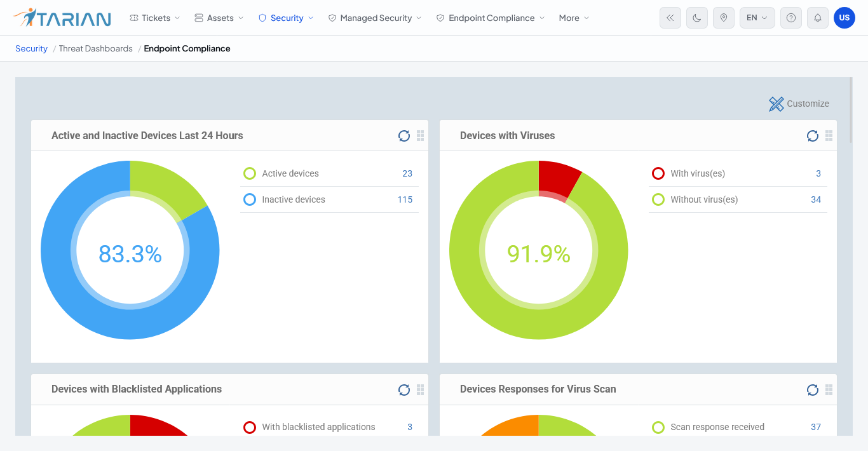Click the Active devices legend label
Screen dimensions: 868x451
point(290,173)
